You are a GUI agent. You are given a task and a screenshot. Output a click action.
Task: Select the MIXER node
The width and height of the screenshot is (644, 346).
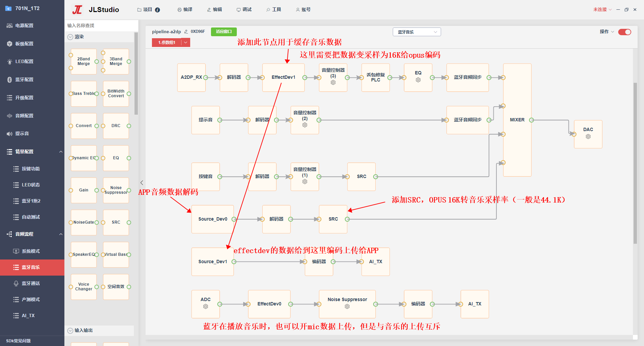coord(517,120)
